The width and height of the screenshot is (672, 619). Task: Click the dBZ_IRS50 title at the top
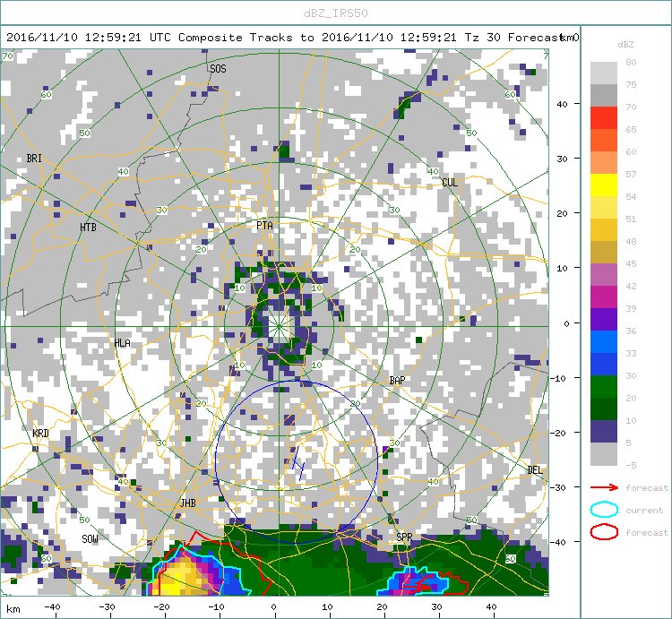[336, 13]
